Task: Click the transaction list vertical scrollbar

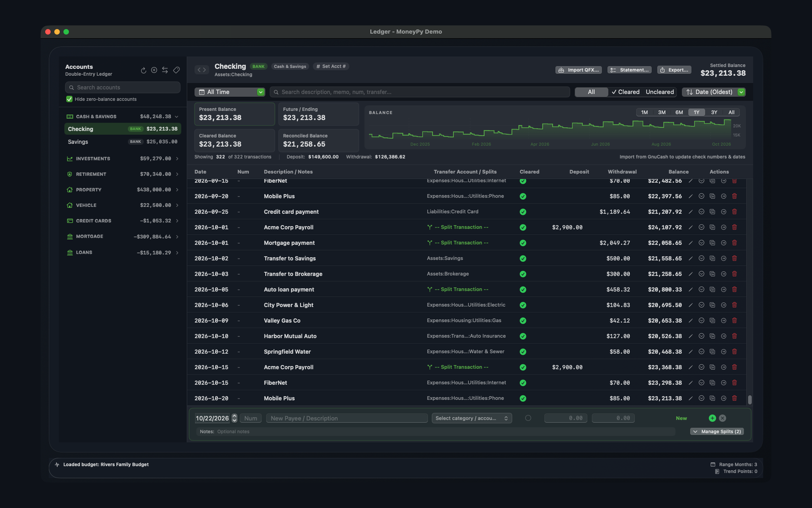Action: point(750,400)
